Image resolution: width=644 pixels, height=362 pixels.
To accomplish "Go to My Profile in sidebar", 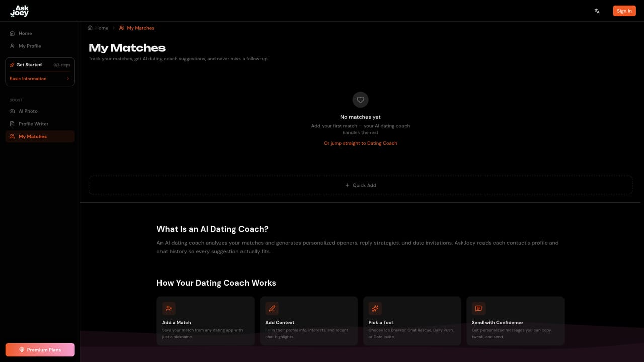I will coord(40,46).
